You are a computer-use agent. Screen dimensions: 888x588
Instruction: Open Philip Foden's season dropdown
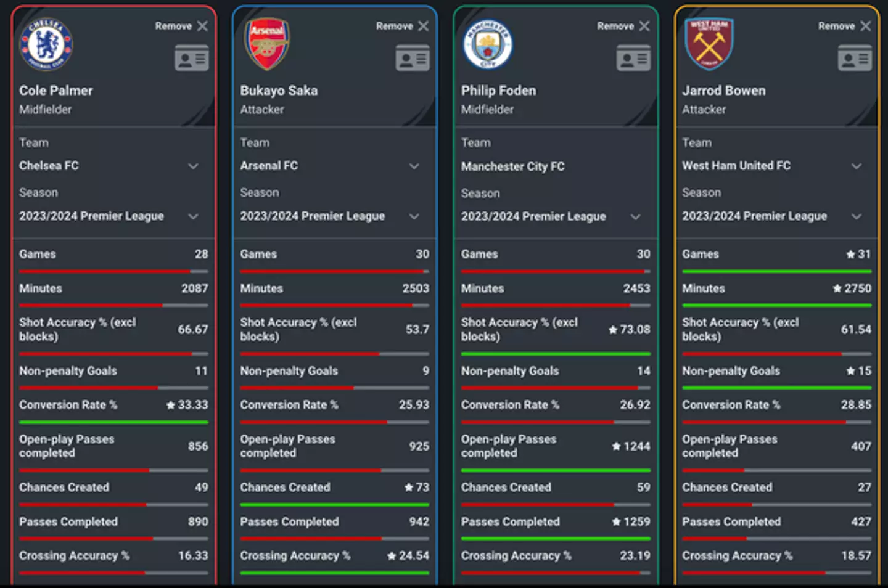[635, 217]
